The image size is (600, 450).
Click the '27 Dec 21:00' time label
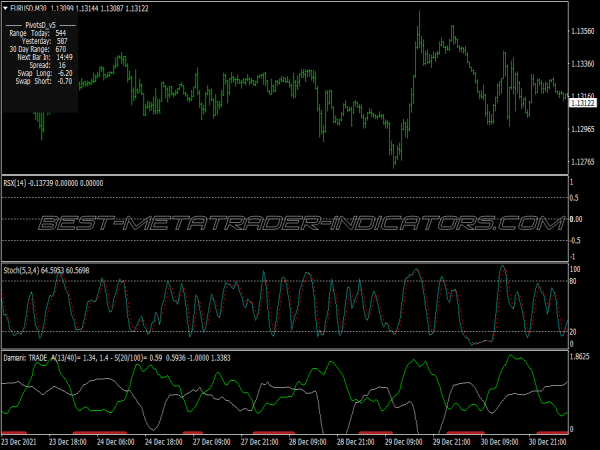tap(260, 442)
